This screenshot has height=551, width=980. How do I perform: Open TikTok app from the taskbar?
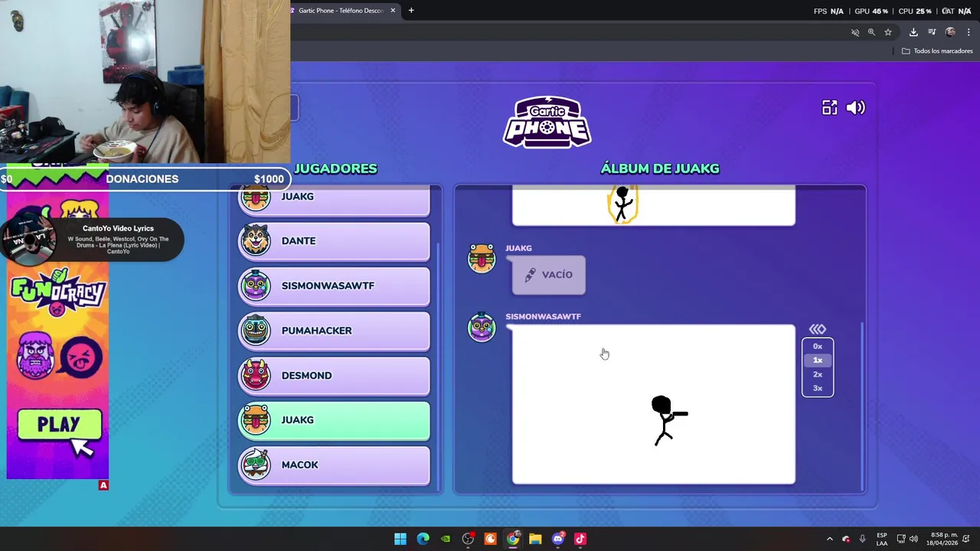point(580,539)
